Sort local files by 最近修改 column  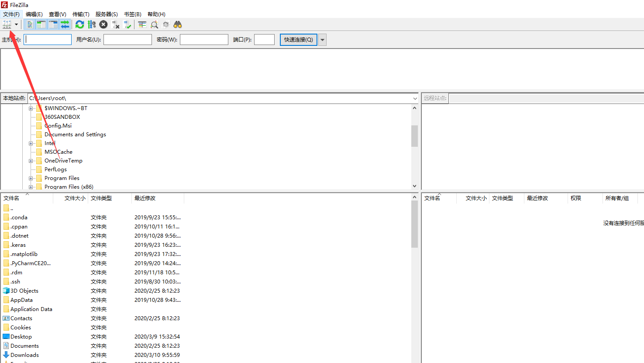(x=158, y=198)
